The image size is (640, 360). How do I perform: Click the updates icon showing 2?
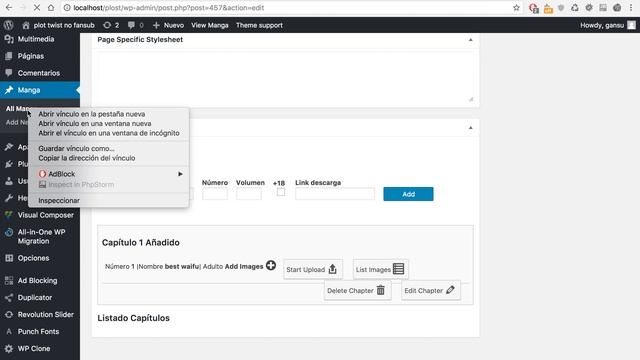tap(111, 25)
